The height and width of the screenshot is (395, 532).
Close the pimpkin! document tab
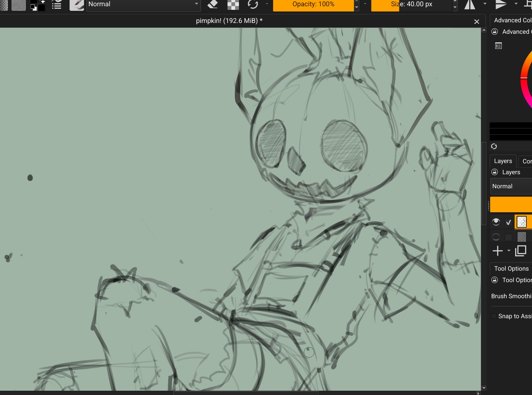coord(477,22)
